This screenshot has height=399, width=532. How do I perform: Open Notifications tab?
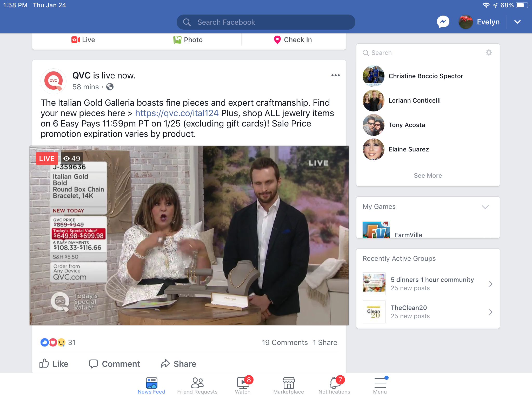coord(334,385)
